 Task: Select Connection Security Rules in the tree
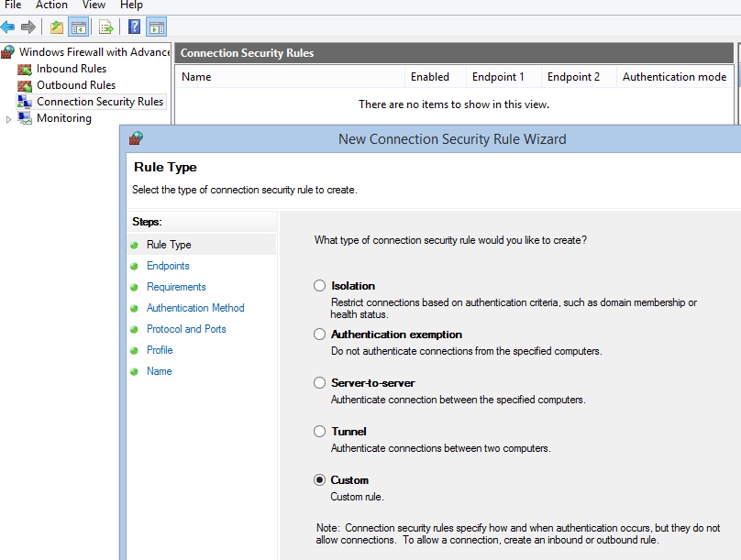100,102
